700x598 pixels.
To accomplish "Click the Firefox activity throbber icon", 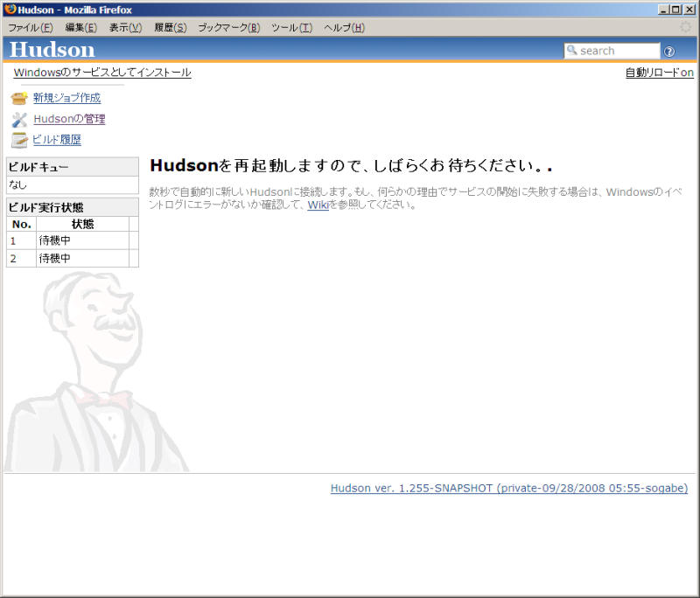I will [685, 27].
